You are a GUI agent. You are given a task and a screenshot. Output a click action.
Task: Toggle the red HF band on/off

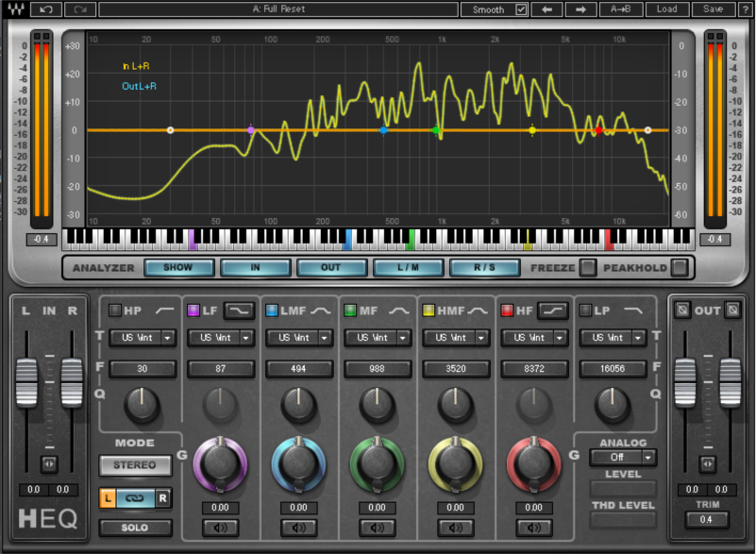pos(507,310)
